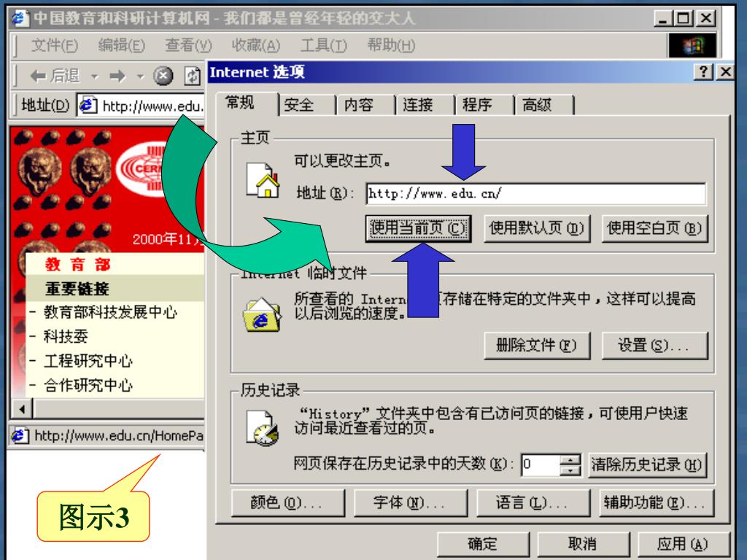Viewport: 747px width, 560px height.
Task: Click the 使用默认页(D) button
Action: pos(536,228)
